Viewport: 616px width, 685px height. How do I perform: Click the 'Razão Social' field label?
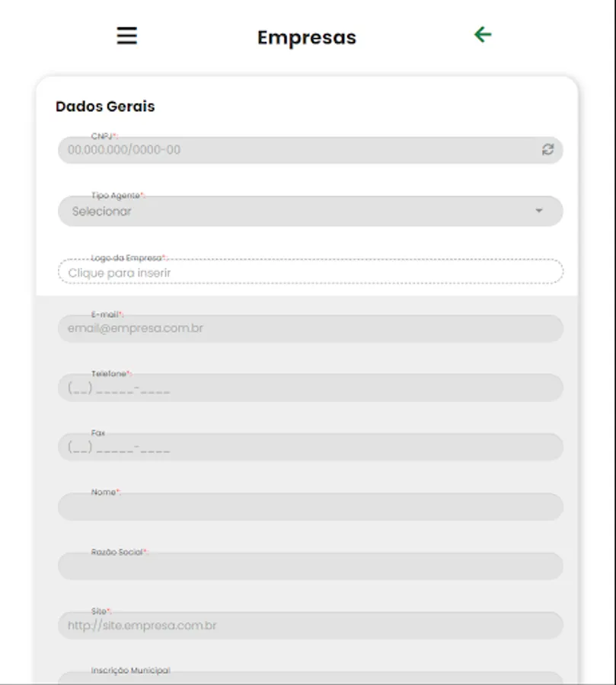pyautogui.click(x=117, y=552)
